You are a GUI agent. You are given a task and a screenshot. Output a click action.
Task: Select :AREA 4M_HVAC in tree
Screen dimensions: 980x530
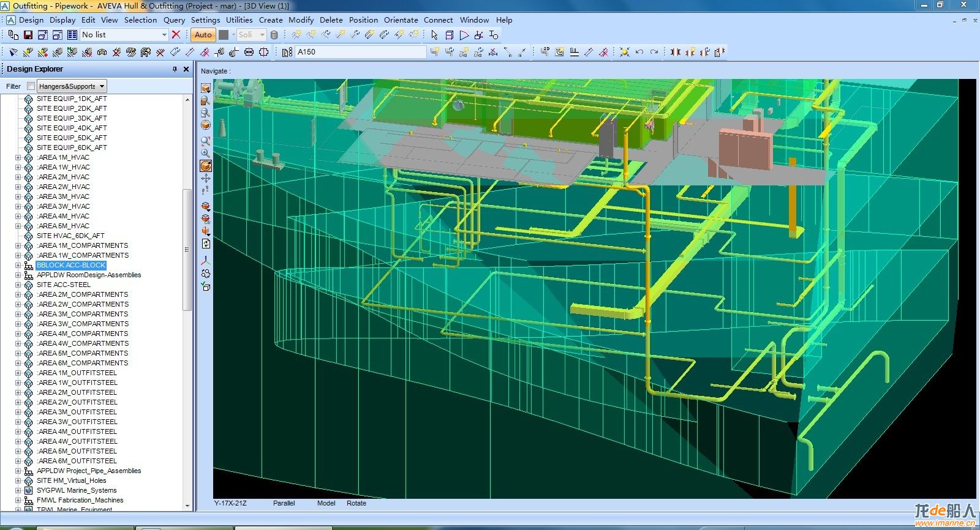pyautogui.click(x=63, y=216)
